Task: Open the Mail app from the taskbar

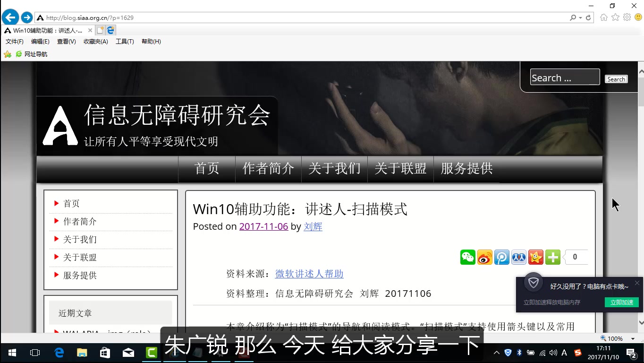Action: [x=128, y=353]
